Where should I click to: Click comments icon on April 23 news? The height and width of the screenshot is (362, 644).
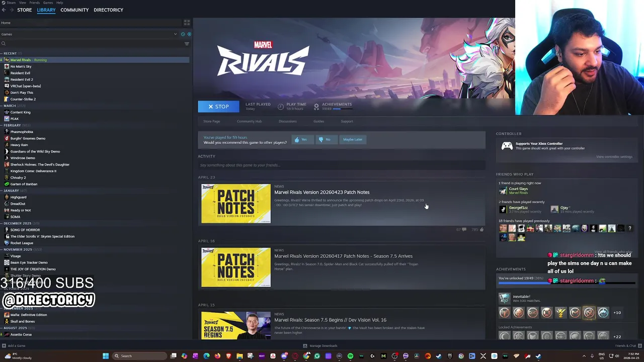coord(463,229)
